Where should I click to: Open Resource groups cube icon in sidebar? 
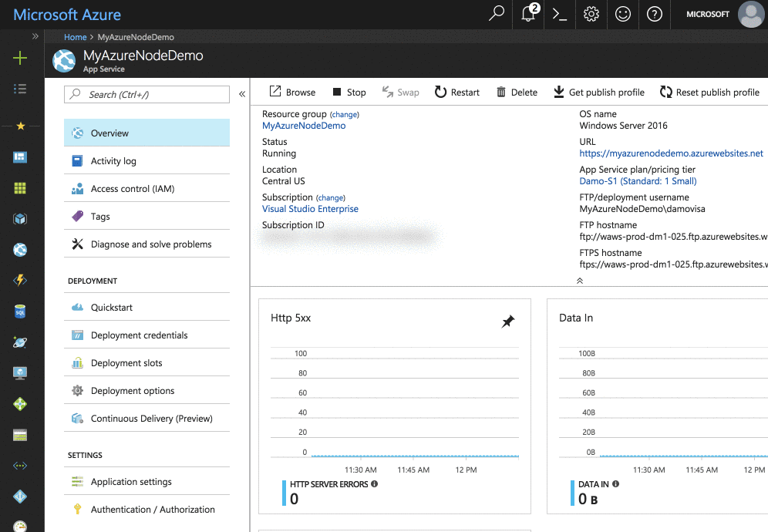coord(20,219)
